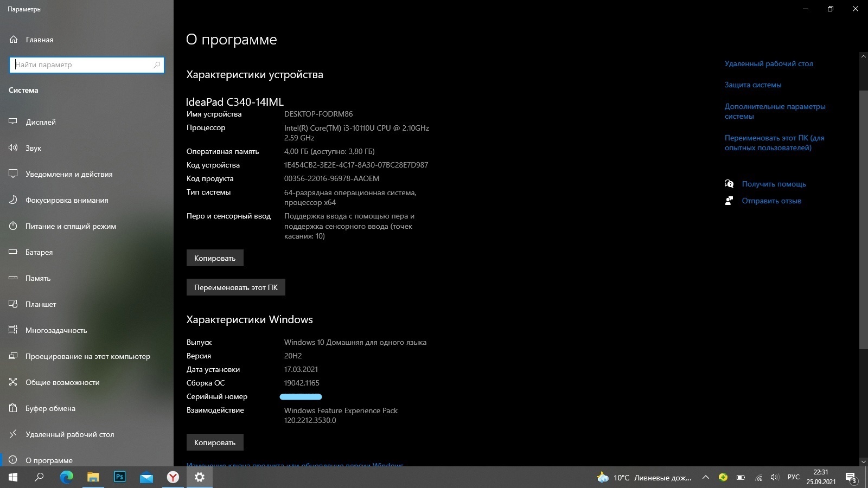Viewport: 868px width, 488px height.
Task: Click device ID 1E454CB2-3E2E-4C17-8A30-07BC28E7D987
Action: [x=356, y=165]
